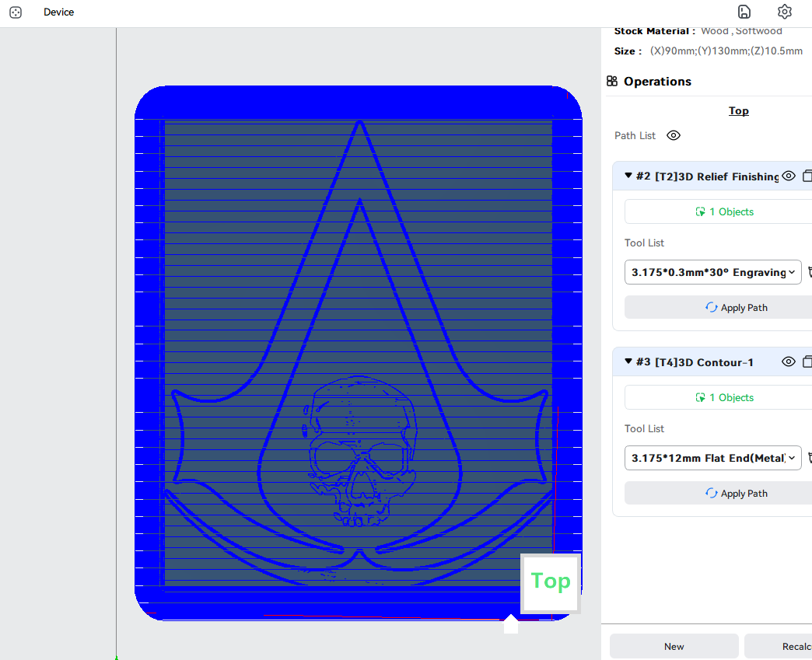The image size is (812, 660).
Task: Click the skull relief in preview
Action: [359, 450]
